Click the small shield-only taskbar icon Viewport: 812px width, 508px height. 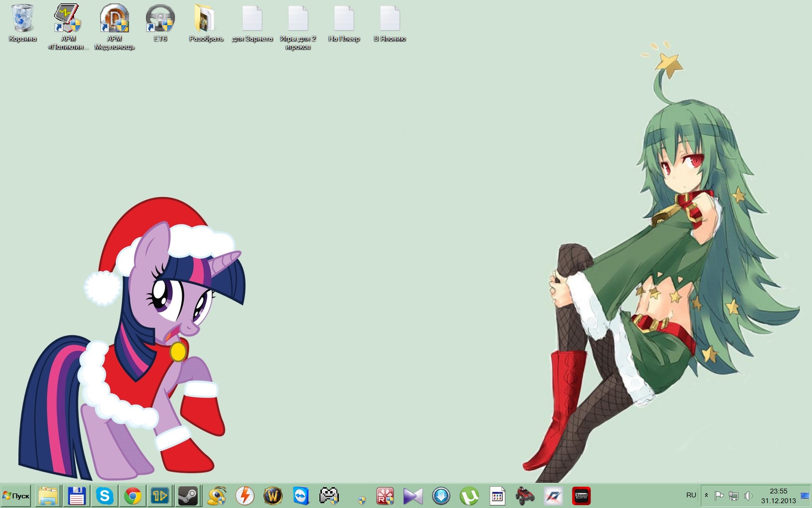362,500
